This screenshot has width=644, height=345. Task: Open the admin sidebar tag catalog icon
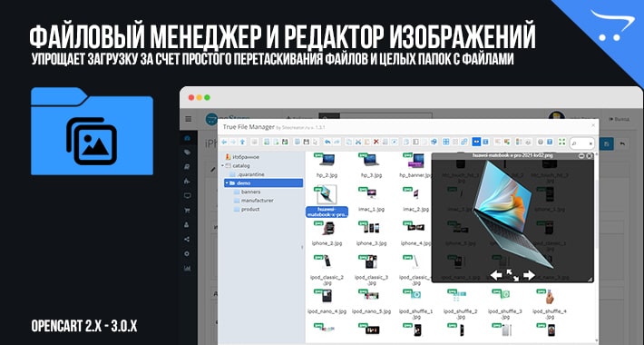(187, 153)
